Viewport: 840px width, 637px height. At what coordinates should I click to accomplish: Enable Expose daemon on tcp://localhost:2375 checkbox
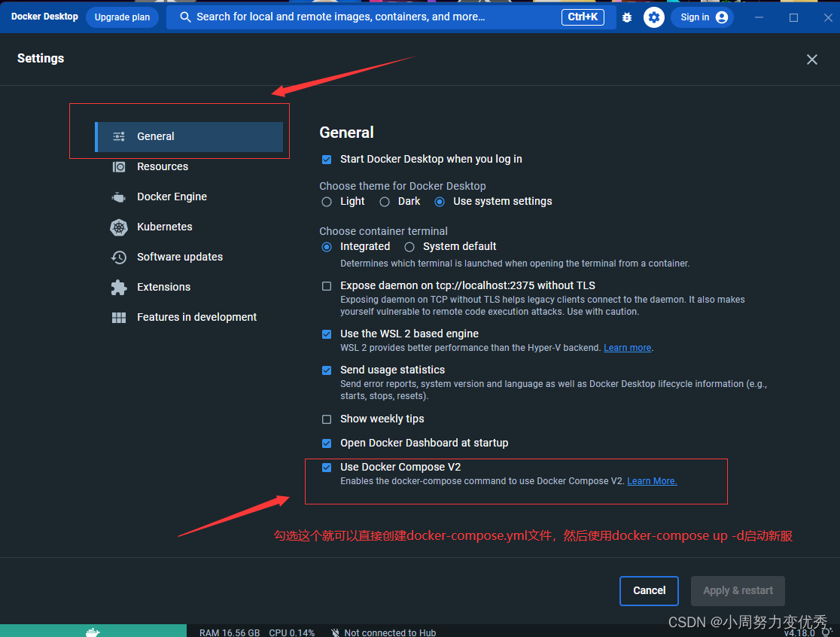[x=326, y=286]
